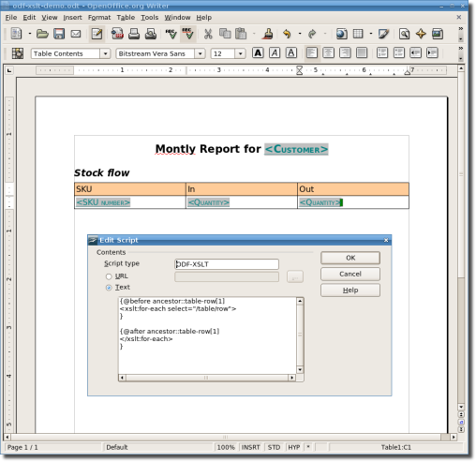476x462 pixels.
Task: Click the Center alignment icon
Action: pyautogui.click(x=328, y=52)
